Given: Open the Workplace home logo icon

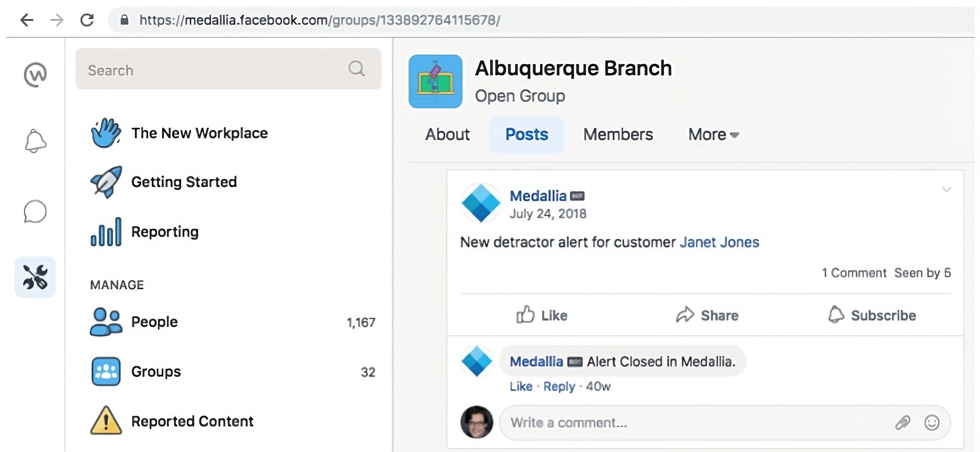Looking at the screenshot, I should point(35,75).
